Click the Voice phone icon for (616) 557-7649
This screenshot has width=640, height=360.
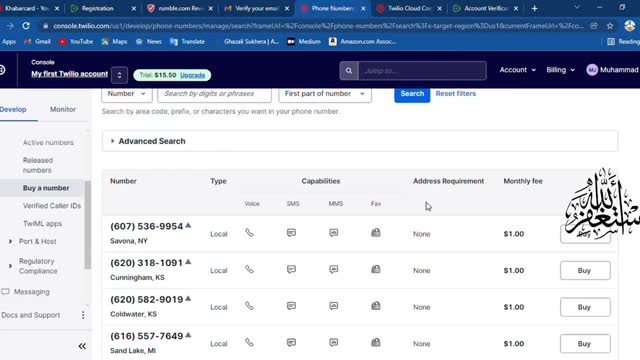click(x=249, y=342)
